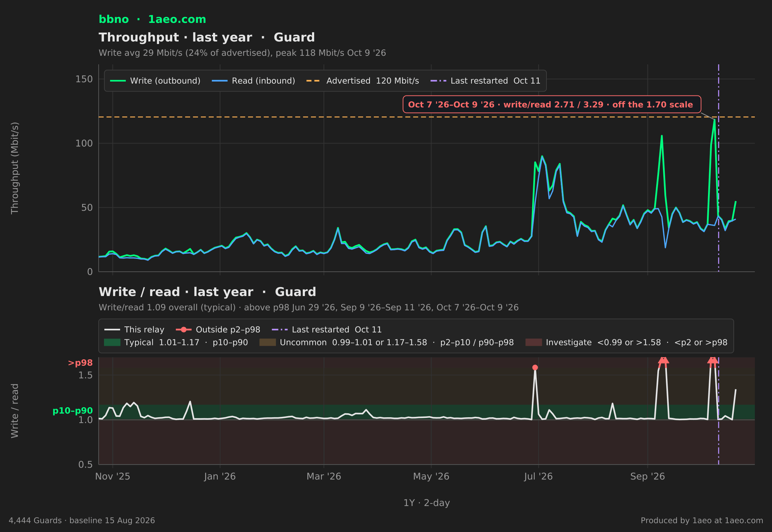Click the Write avg 29 Mbit/s subtitle
This screenshot has height=532, width=772.
(242, 53)
